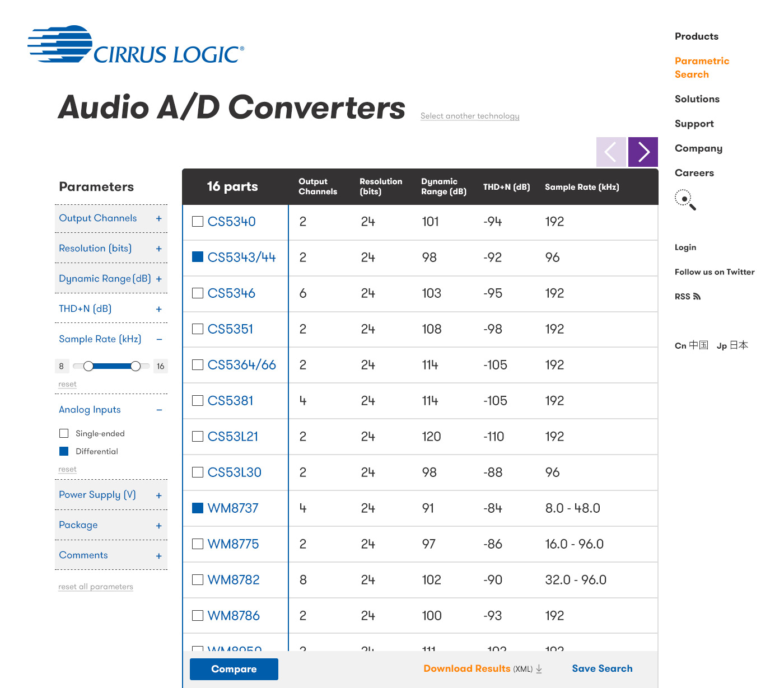784x688 pixels.
Task: Check the WM8782 checkbox
Action: click(198, 580)
